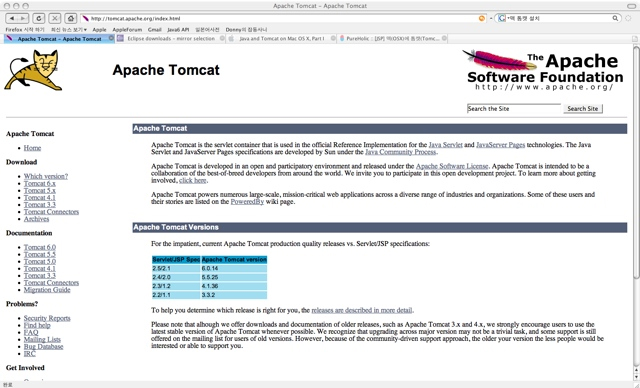The image size is (640, 388).
Task: Click the scroll down arrow at bottom right
Action: pos(636,377)
